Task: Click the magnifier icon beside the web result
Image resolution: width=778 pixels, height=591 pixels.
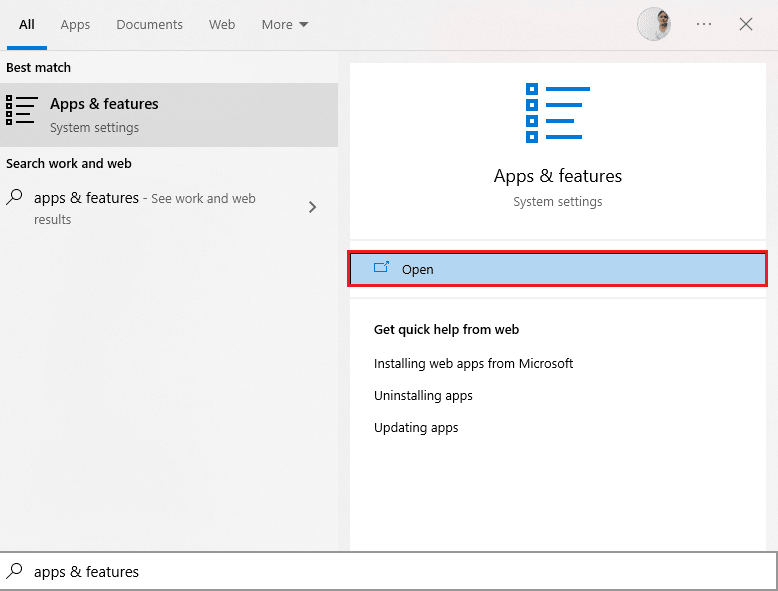Action: [15, 198]
